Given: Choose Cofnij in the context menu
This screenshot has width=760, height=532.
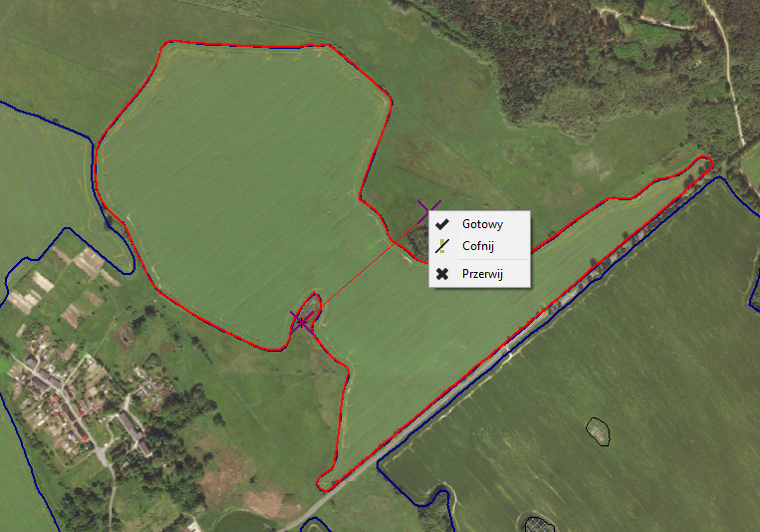Looking at the screenshot, I should coord(479,246).
